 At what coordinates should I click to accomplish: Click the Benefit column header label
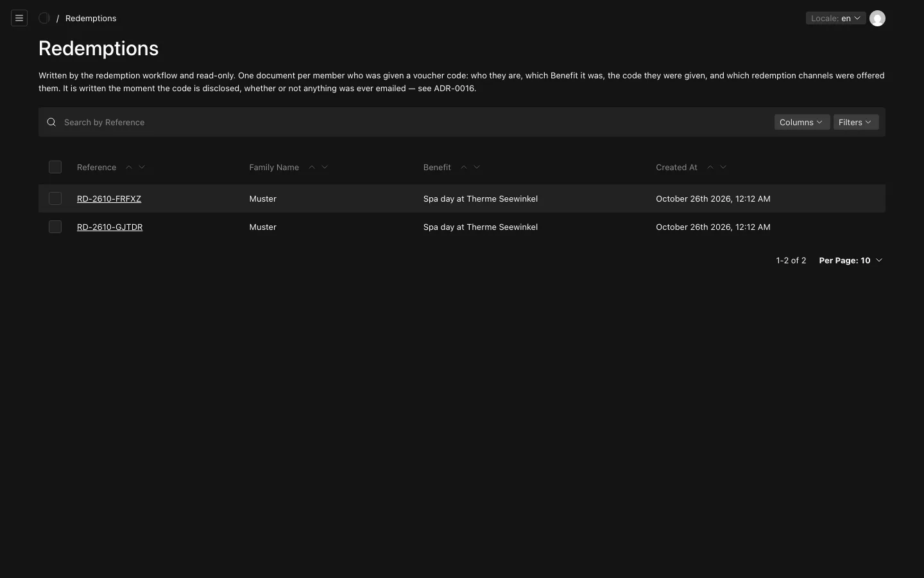pos(437,167)
